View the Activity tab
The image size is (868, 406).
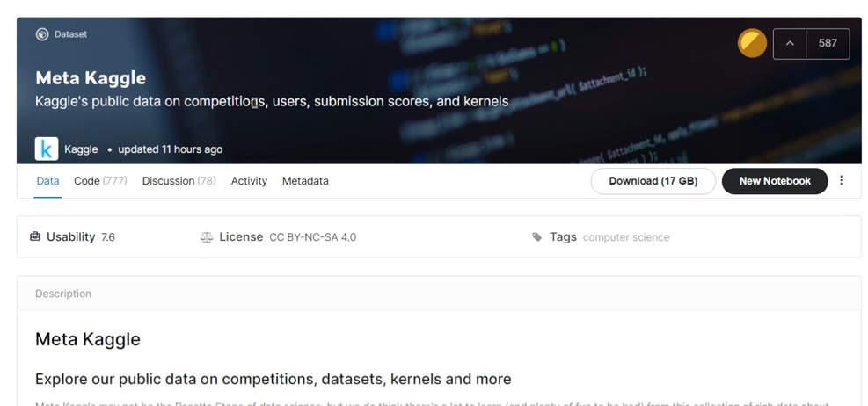click(249, 181)
